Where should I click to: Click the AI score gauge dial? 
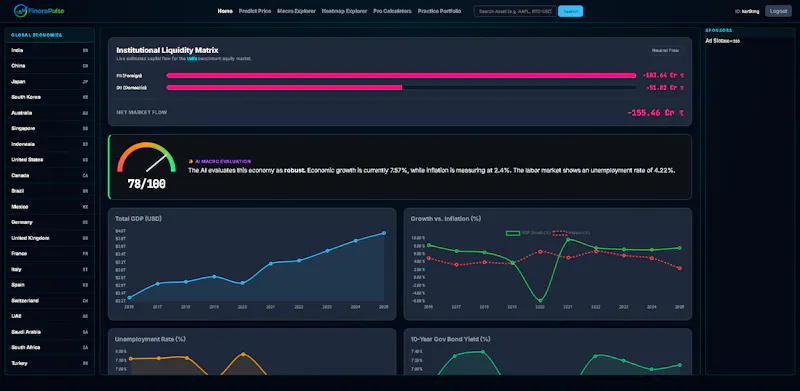pos(146,158)
